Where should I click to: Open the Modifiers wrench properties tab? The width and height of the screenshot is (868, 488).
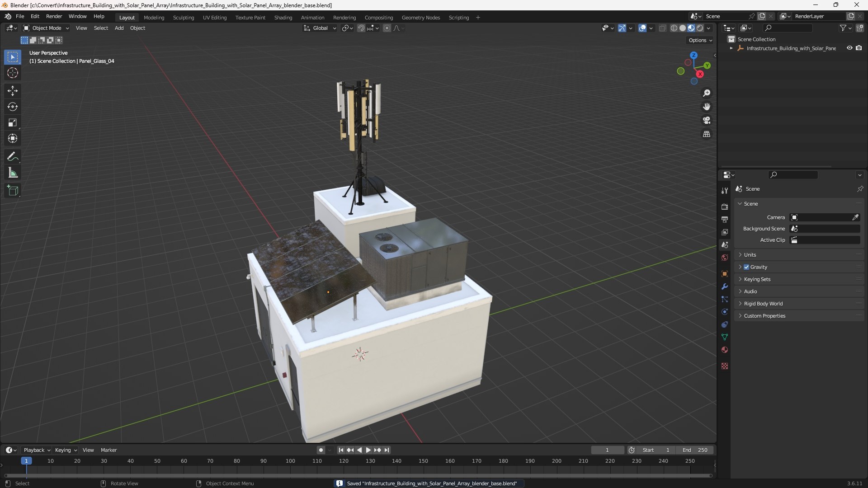click(725, 286)
